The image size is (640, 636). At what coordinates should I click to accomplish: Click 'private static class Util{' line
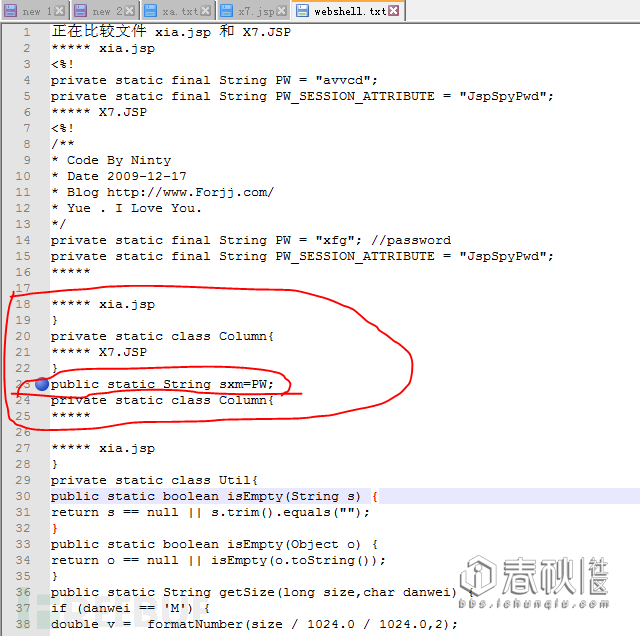[x=154, y=480]
